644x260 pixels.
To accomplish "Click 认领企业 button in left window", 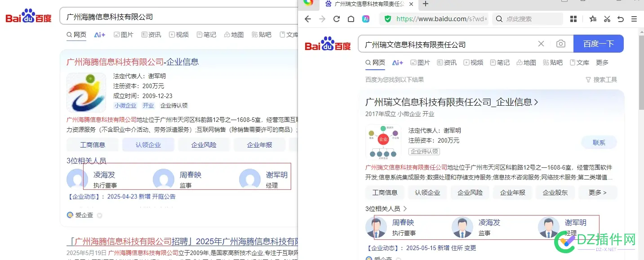I will click(148, 145).
